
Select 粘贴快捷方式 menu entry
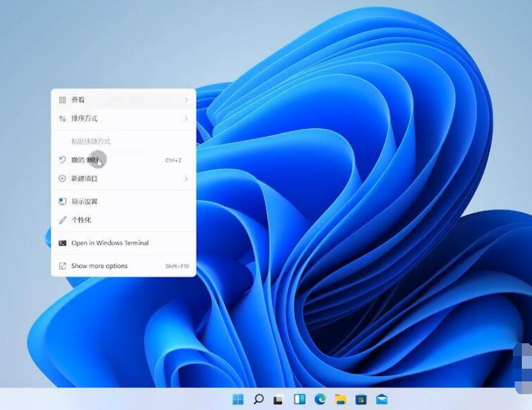click(123, 141)
